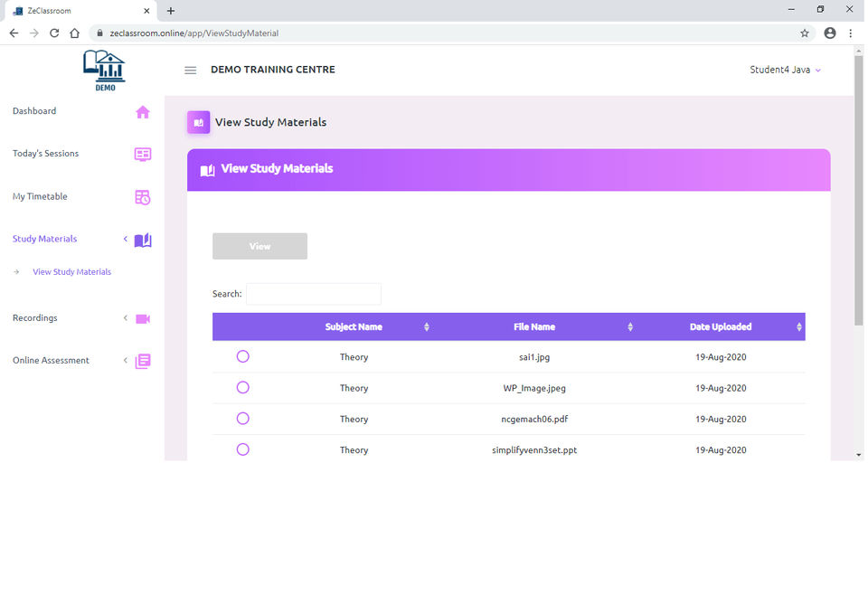Expand Recordings submenu chevron
This screenshot has width=868, height=595.
126,318
